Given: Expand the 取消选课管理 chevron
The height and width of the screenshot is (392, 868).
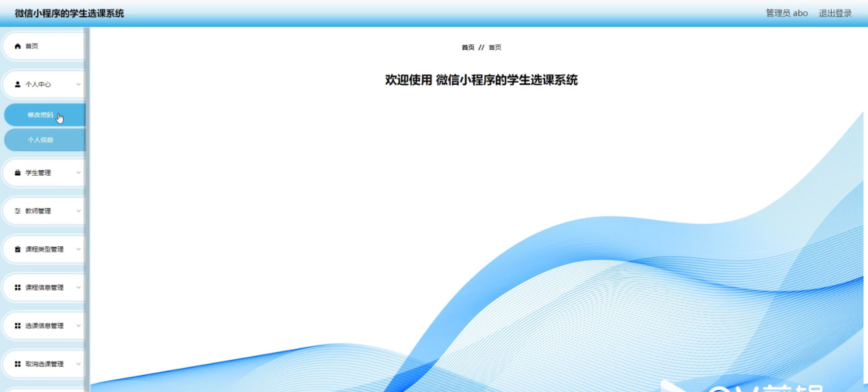Looking at the screenshot, I should pyautogui.click(x=79, y=365).
